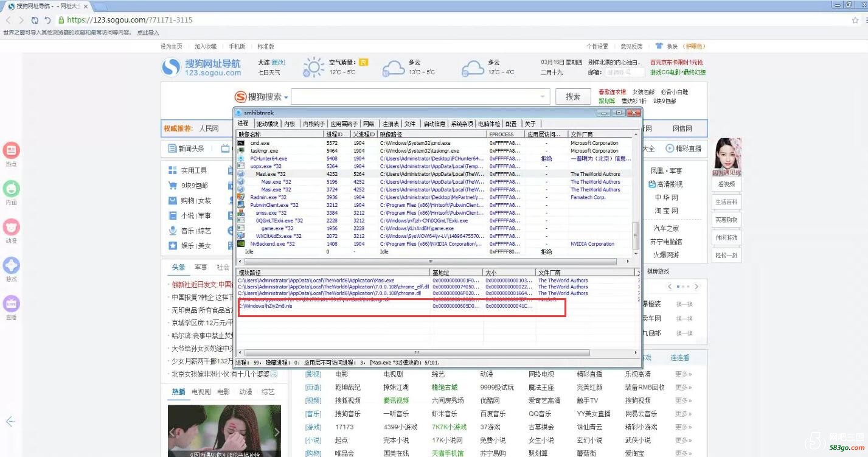Click the Sogou navigation logo

(x=201, y=68)
